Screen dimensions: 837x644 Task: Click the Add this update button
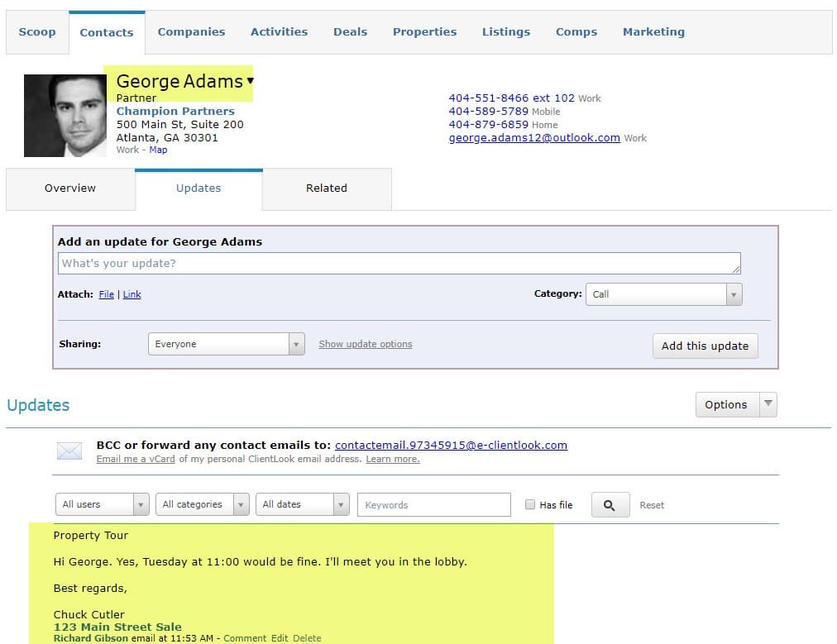(705, 346)
